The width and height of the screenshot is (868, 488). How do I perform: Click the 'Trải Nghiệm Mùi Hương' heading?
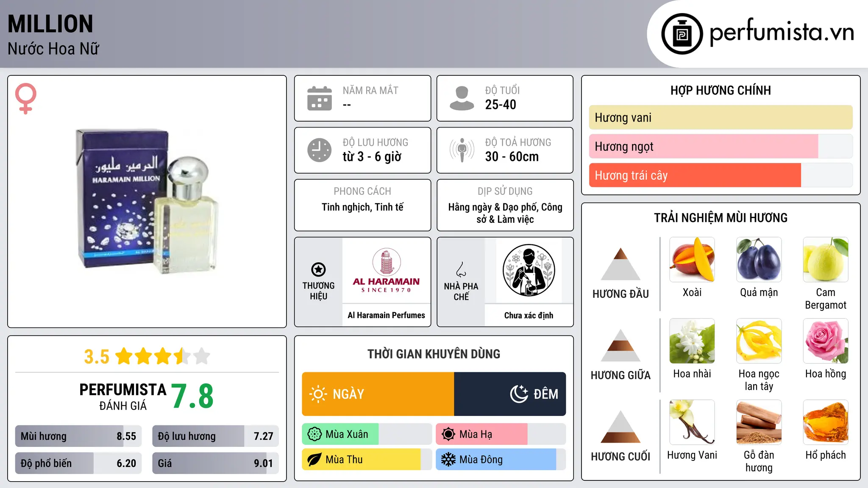point(721,218)
